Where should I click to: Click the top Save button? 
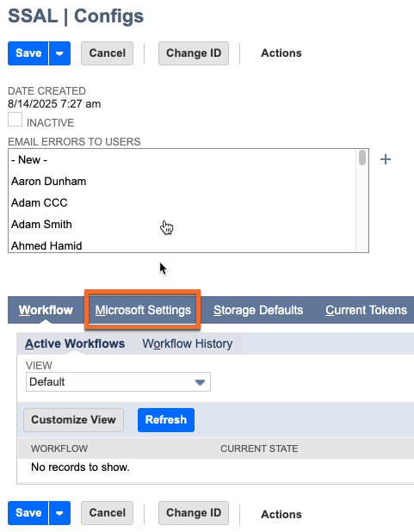28,53
